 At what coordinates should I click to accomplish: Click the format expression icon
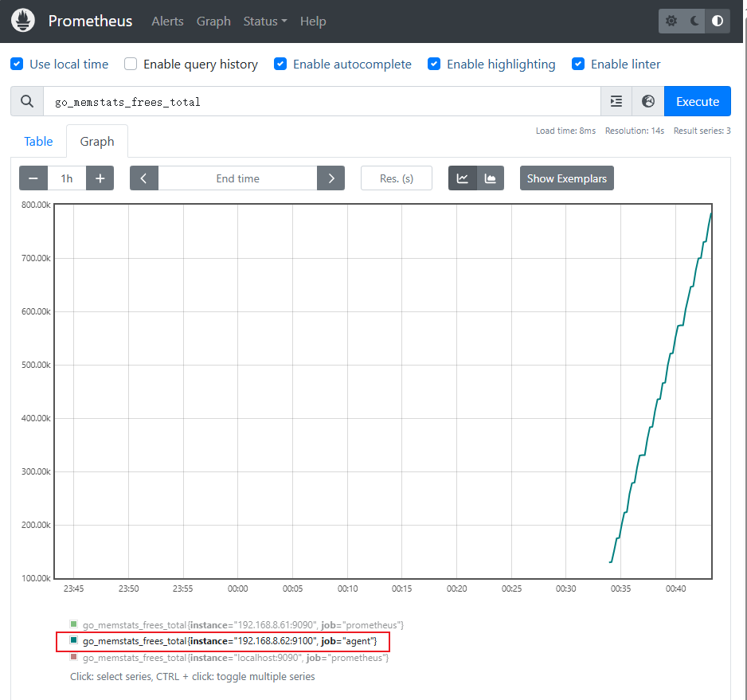616,101
